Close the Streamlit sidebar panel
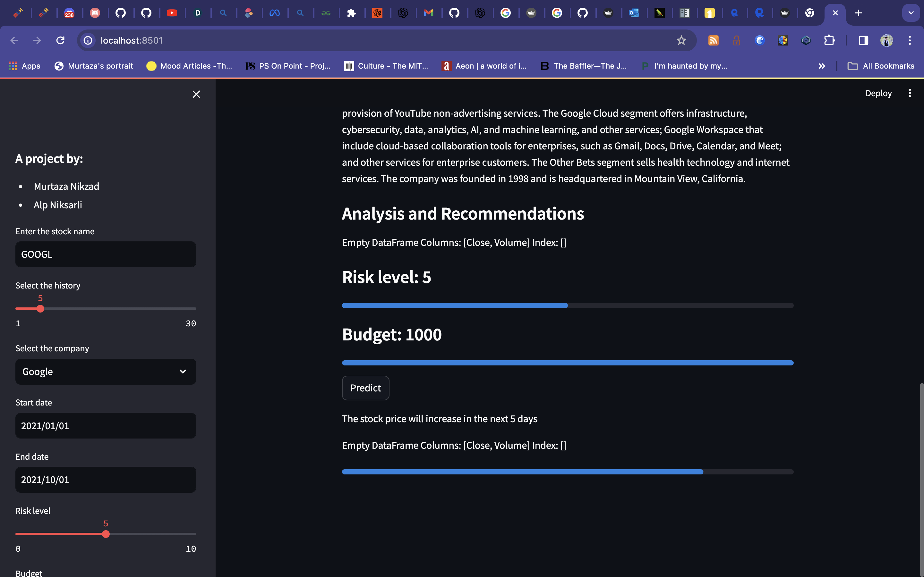Image resolution: width=924 pixels, height=577 pixels. pos(196,94)
